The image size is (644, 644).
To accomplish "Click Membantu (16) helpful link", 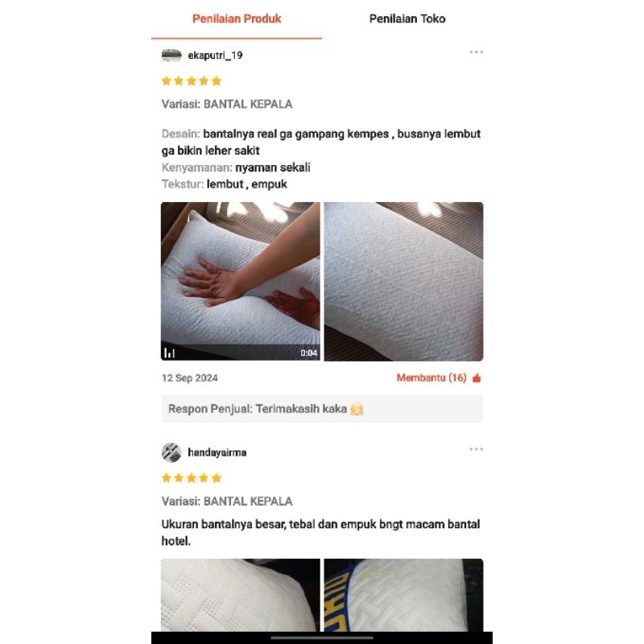I will click(x=431, y=378).
